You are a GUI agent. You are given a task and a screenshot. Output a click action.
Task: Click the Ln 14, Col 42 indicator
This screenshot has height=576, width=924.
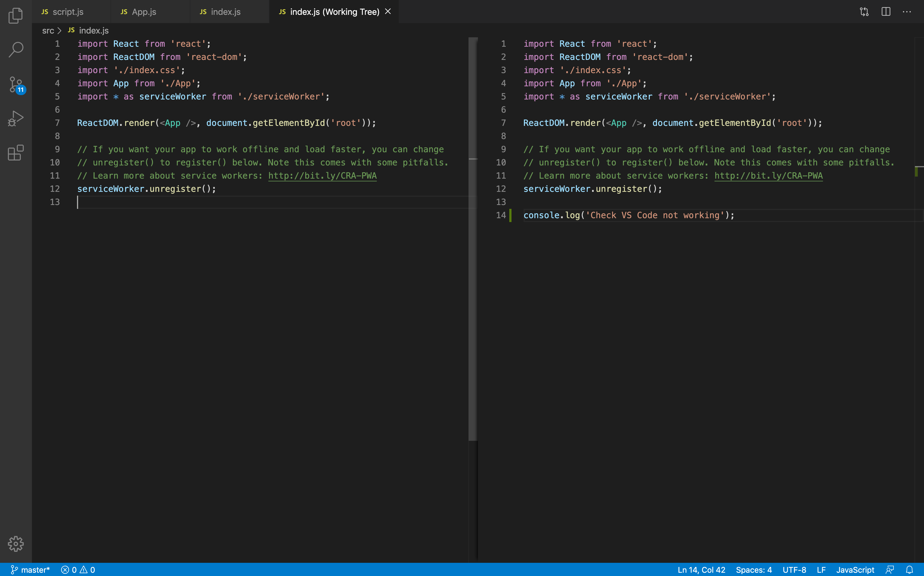pos(701,569)
